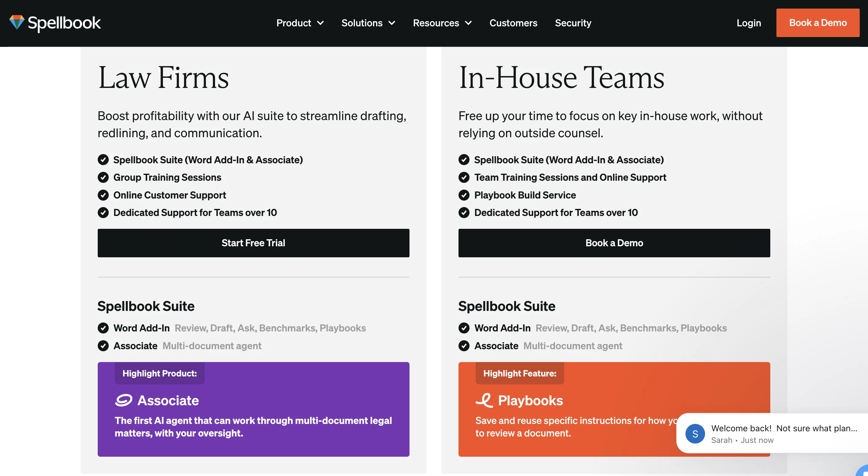868x476 pixels.
Task: Click Law Firms checkmark beside Associate
Action: [x=103, y=346]
